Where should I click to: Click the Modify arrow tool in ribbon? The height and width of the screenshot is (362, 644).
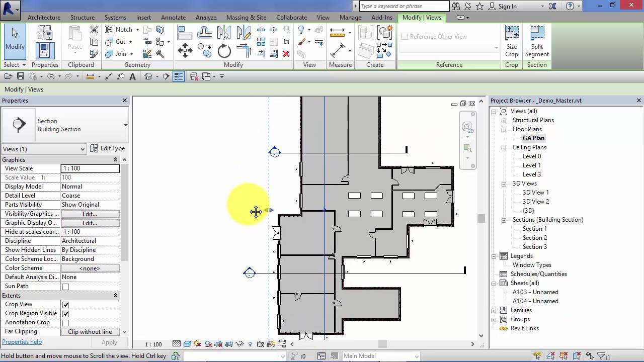point(15,42)
